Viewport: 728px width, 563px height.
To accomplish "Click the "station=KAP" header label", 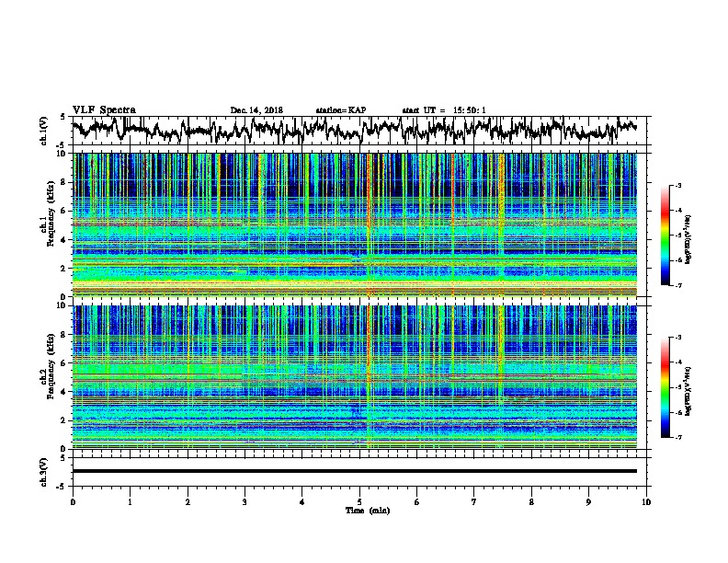I will coord(340,110).
